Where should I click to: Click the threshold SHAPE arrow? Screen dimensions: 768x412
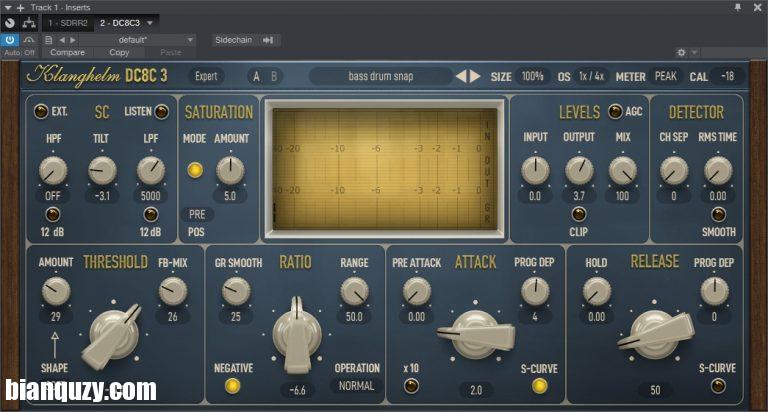point(55,345)
